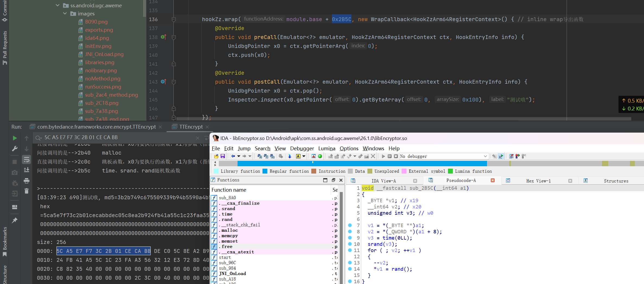Image resolution: width=644 pixels, height=284 pixels.
Task: Open the IDA Lumina menu
Action: (327, 148)
